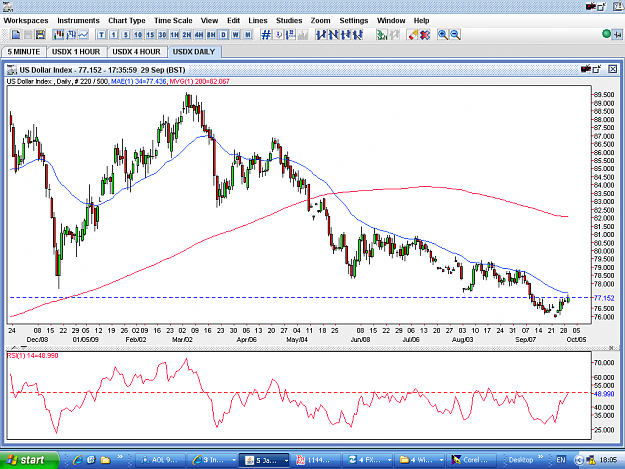Click the EN language indicator in taskbar
Screen dimensions: 625x469
click(x=561, y=460)
